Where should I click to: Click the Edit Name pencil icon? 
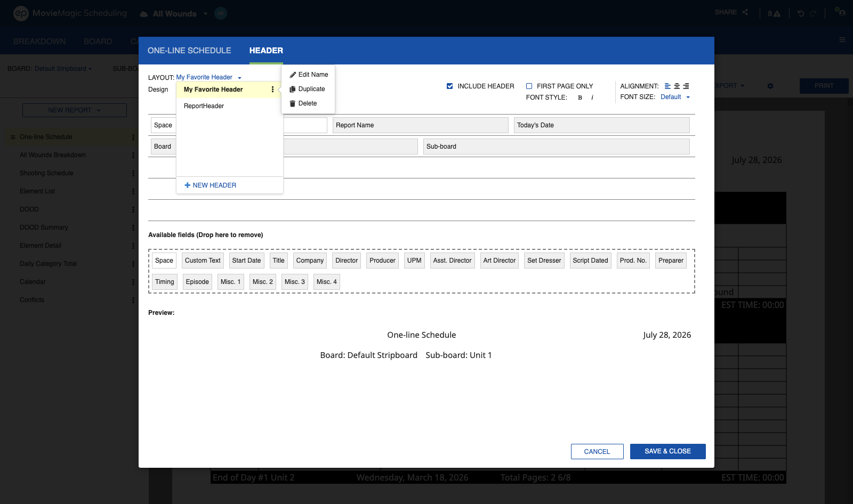[x=293, y=75]
